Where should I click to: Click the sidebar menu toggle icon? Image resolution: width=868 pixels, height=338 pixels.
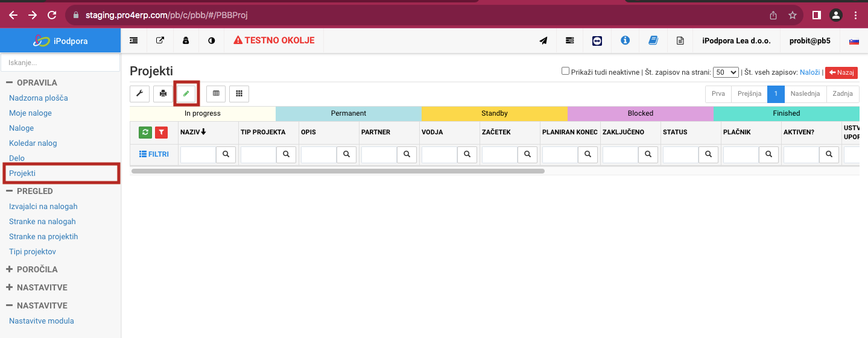pyautogui.click(x=134, y=40)
